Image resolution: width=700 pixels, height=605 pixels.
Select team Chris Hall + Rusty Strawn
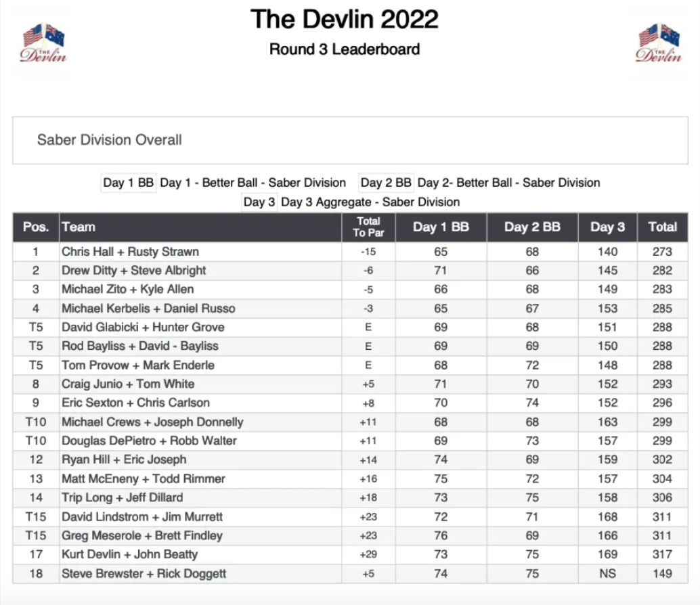[131, 252]
